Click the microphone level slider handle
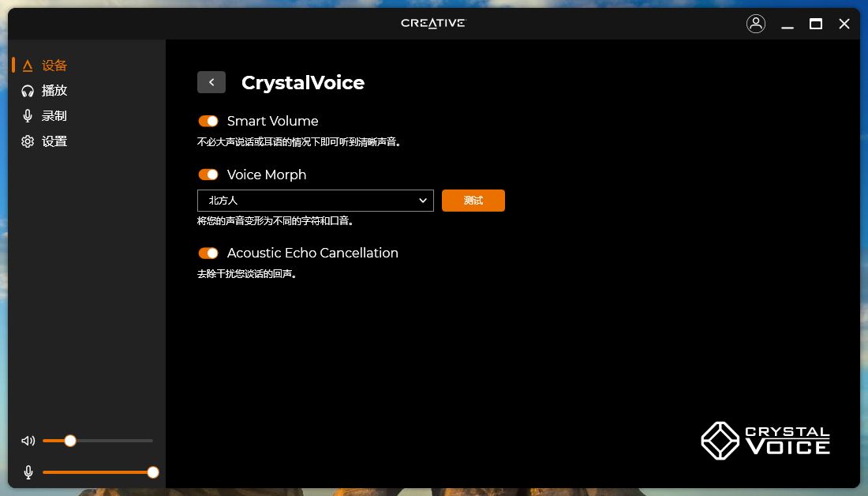The image size is (868, 496). click(153, 472)
